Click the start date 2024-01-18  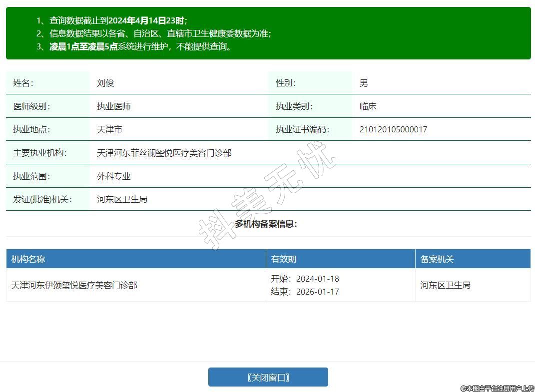(317, 279)
